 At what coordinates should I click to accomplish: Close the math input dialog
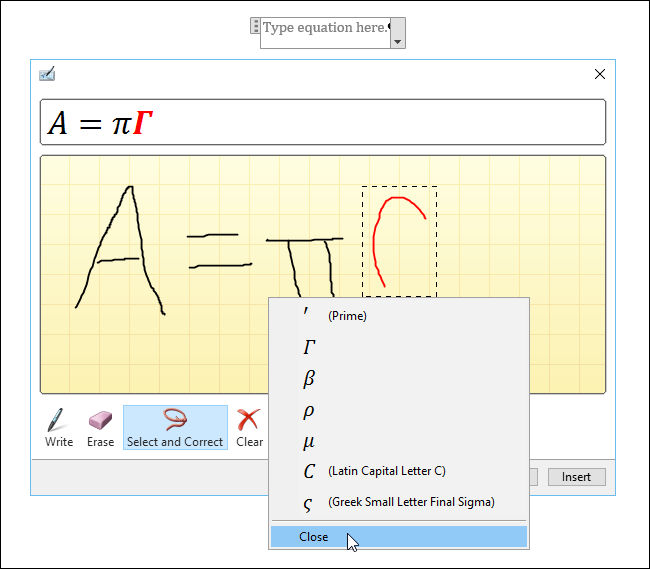click(600, 73)
